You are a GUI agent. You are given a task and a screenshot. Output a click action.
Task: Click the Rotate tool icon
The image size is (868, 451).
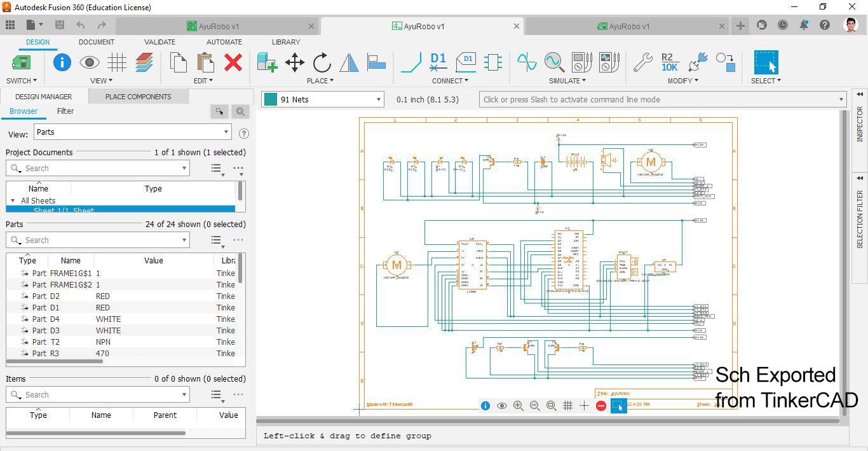pos(322,62)
